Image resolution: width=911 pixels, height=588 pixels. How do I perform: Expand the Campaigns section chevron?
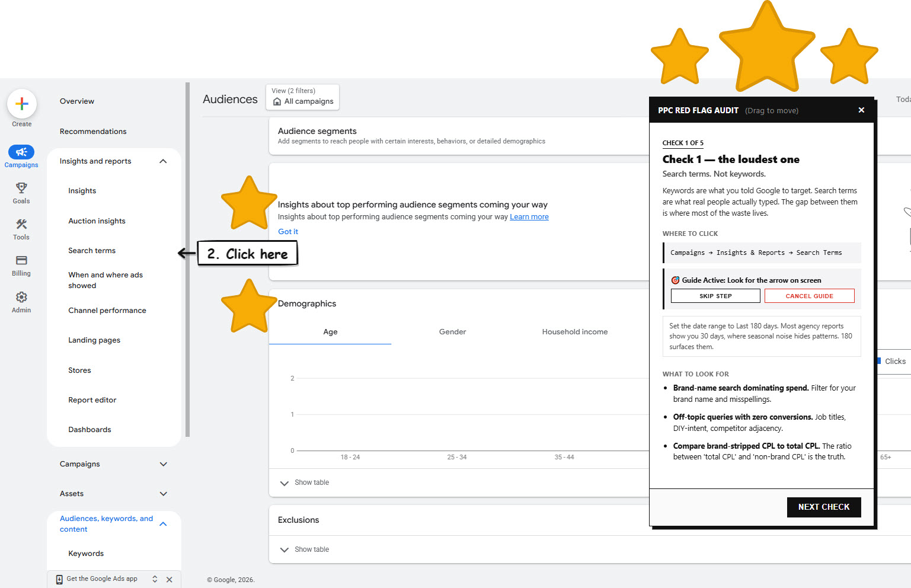click(x=164, y=464)
